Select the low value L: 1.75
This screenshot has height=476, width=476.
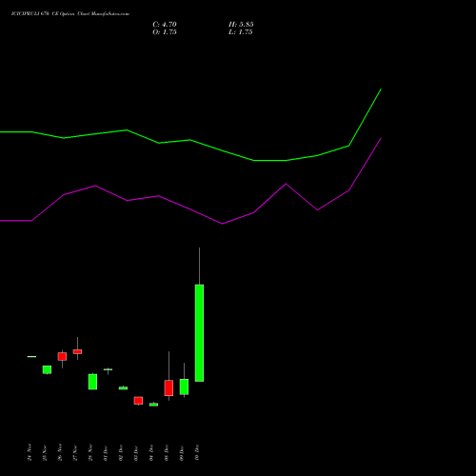241,32
